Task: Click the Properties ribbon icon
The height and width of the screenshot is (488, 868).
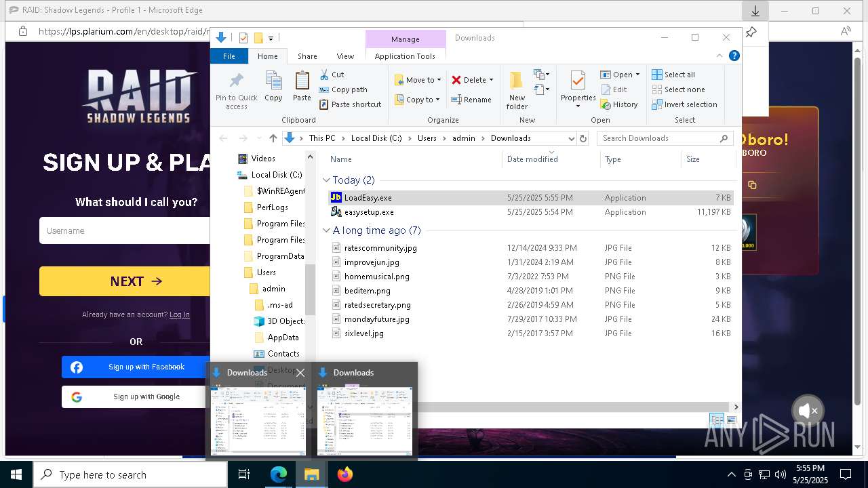Action: point(578,81)
